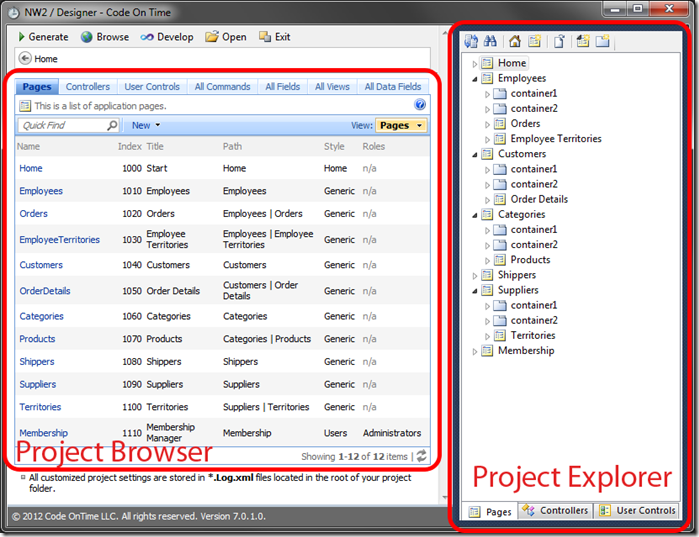Open the Home page link in the grid

[x=31, y=168]
